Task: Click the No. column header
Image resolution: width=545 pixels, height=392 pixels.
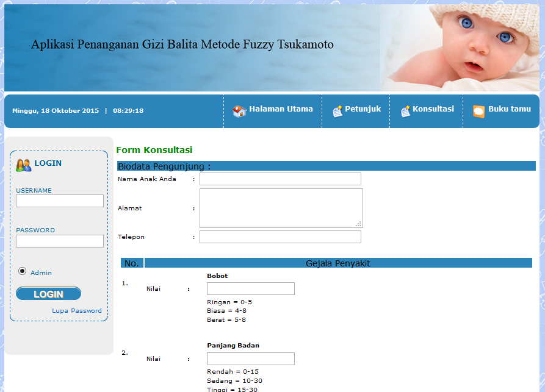Action: (x=132, y=263)
